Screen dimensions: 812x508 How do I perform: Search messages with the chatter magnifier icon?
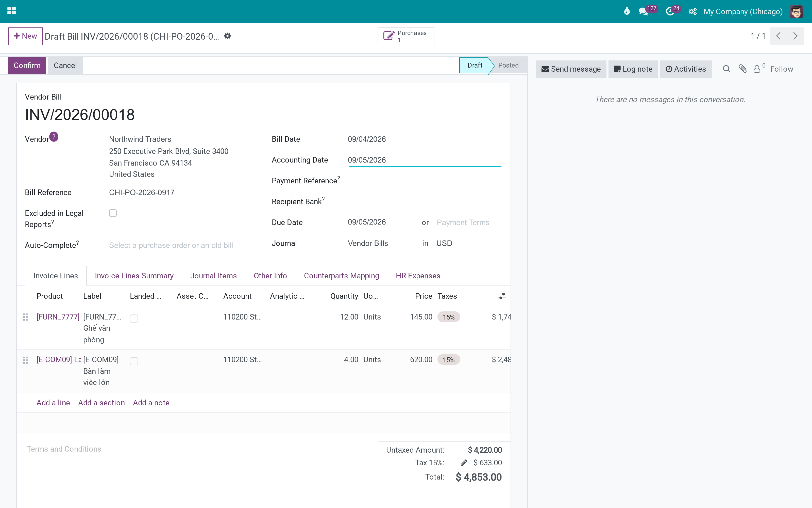coord(726,69)
